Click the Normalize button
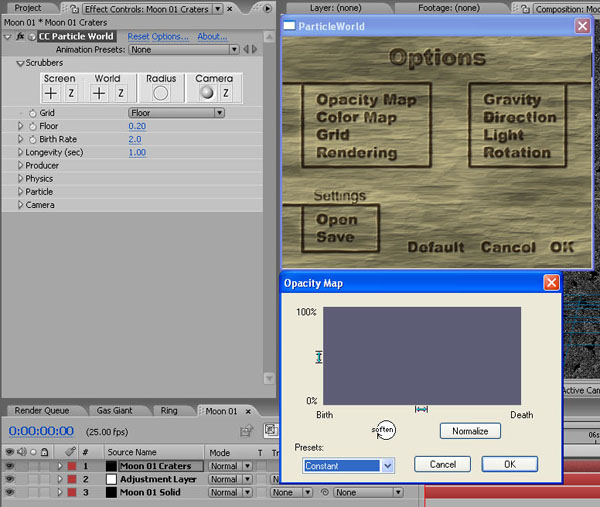Screen dimensions: 600x507 470,431
